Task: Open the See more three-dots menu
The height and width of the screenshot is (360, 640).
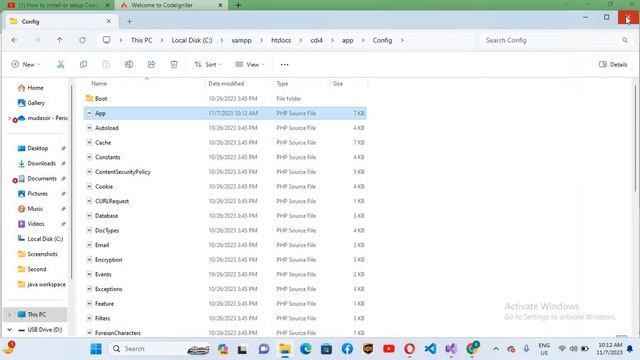Action: tap(284, 64)
